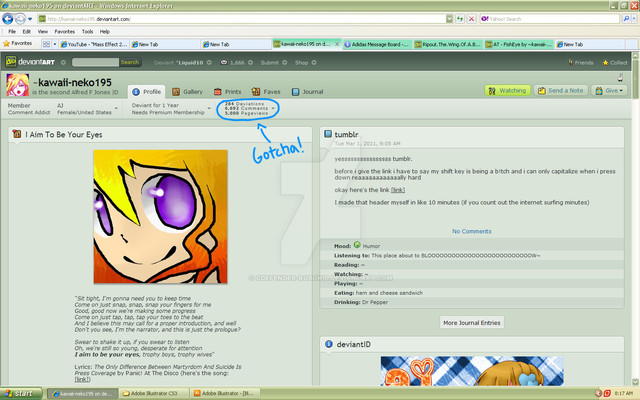Open the Friends menu
The width and height of the screenshot is (640, 400).
(581, 62)
